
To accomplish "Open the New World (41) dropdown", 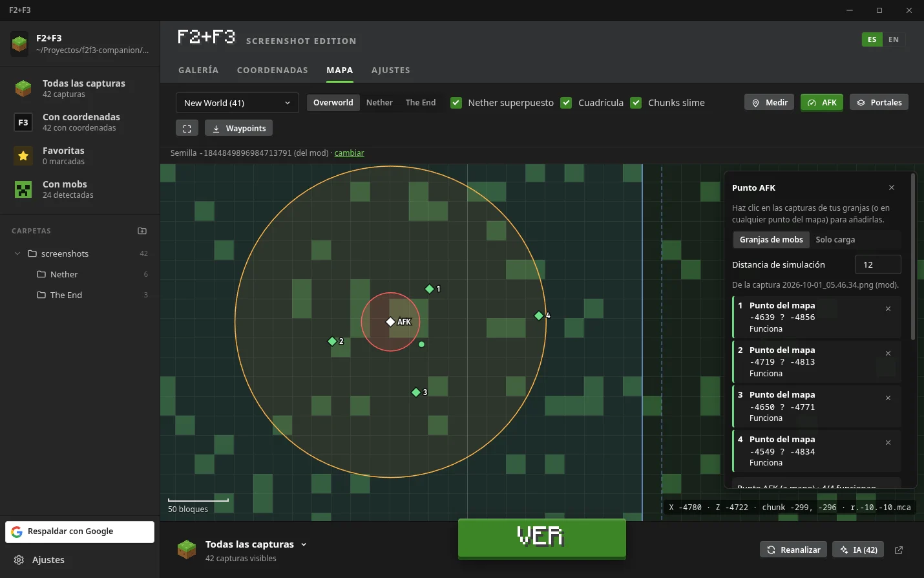I will 237,103.
